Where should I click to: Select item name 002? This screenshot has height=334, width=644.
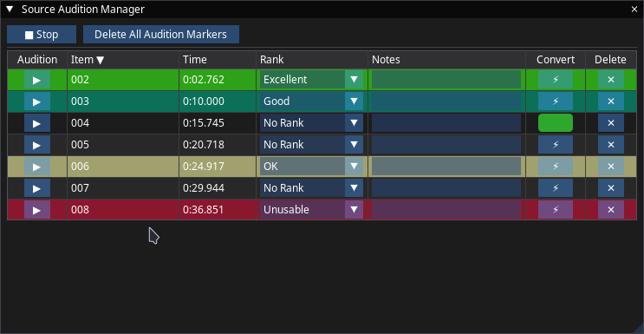(80, 80)
